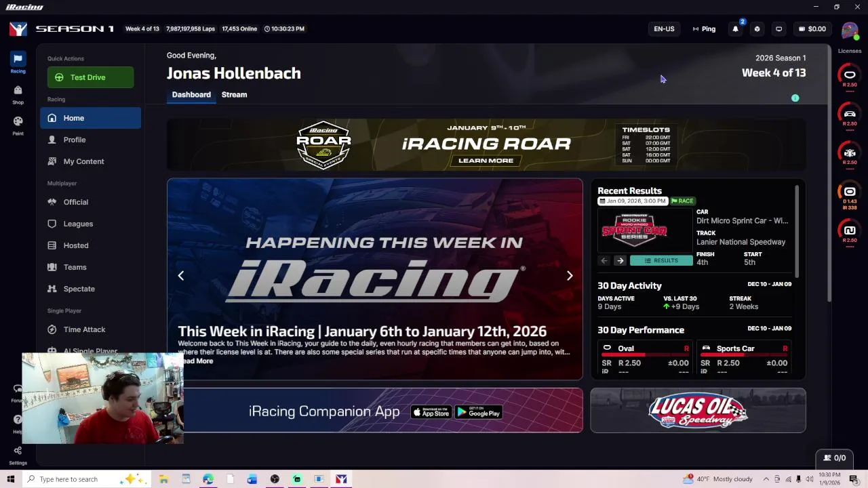Click the green info icon under Week 4 of 13
Screen dimensions: 868x488
[795, 98]
